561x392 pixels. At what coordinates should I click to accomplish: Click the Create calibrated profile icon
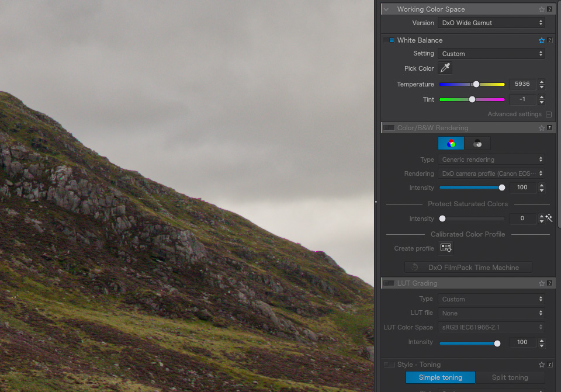coord(446,248)
